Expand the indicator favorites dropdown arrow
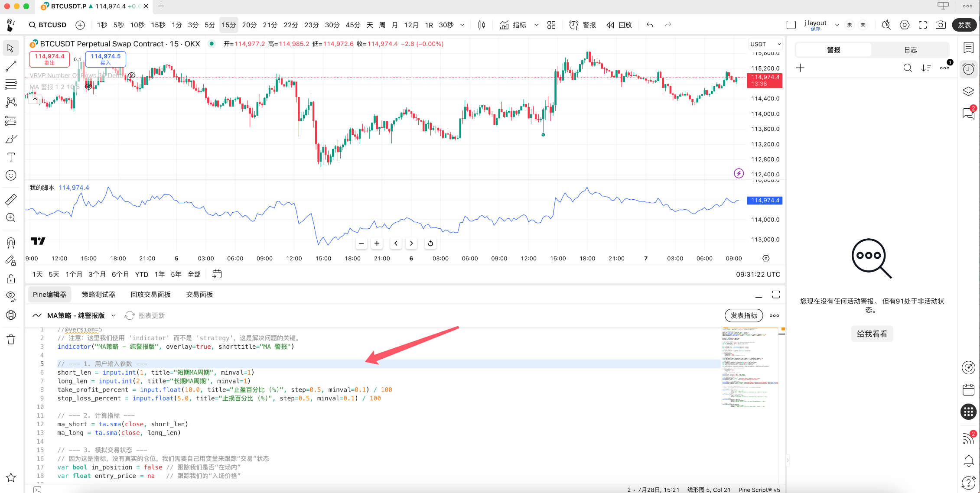 (537, 25)
